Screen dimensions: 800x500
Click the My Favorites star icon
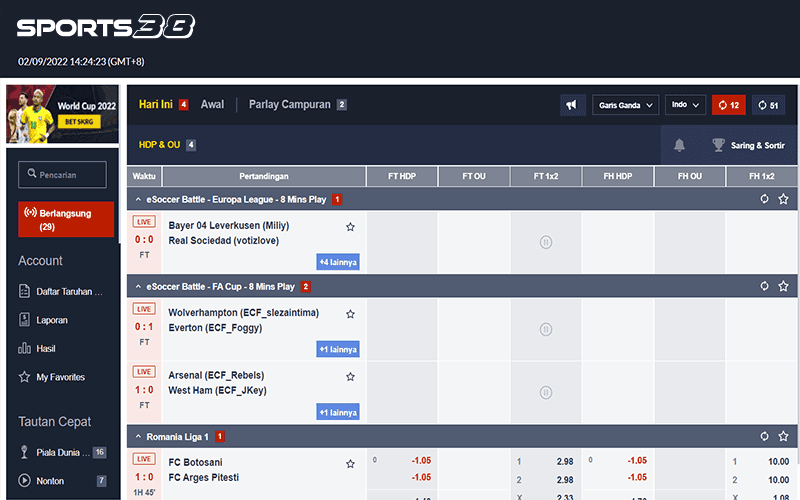point(24,377)
